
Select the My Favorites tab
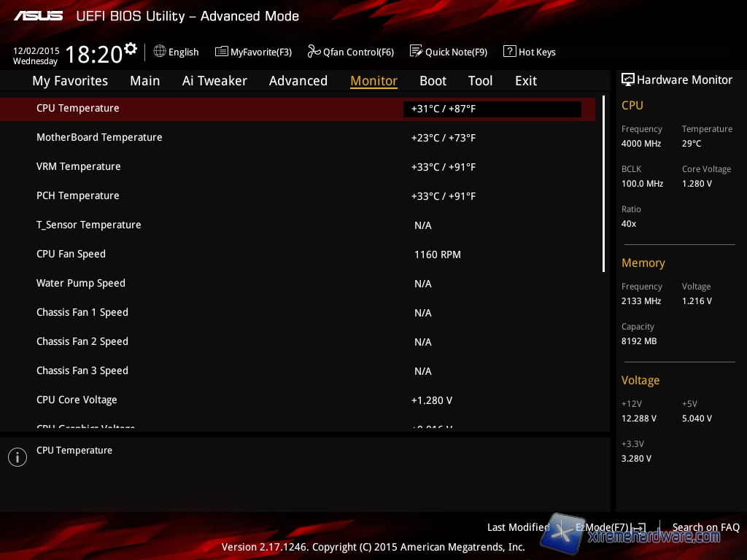click(x=70, y=81)
